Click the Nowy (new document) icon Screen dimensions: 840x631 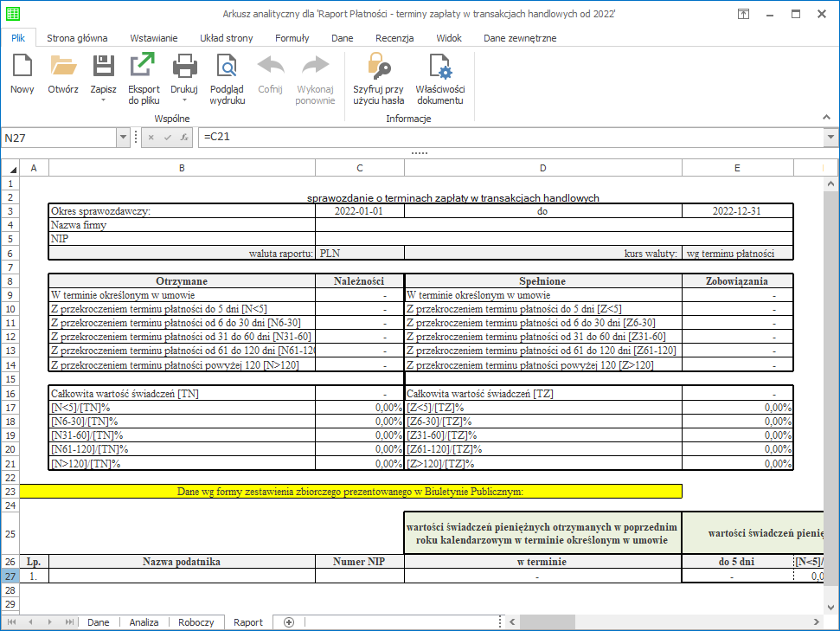[x=22, y=67]
